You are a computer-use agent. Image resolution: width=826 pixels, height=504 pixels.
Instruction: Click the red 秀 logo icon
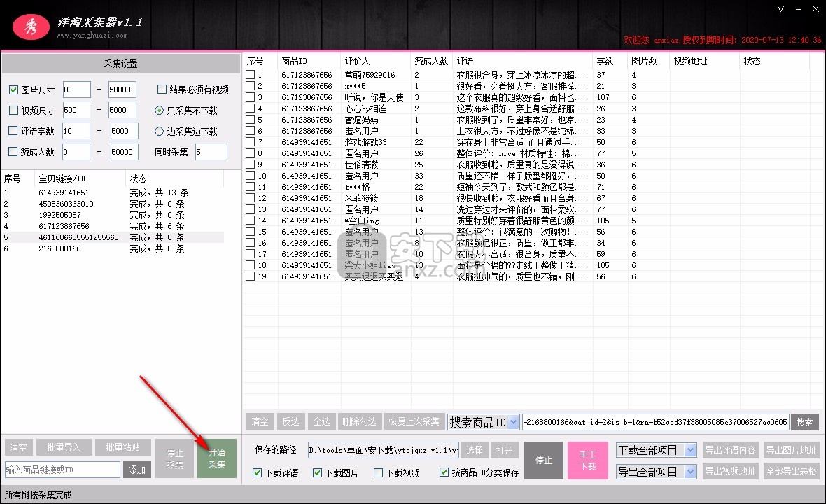tap(31, 26)
